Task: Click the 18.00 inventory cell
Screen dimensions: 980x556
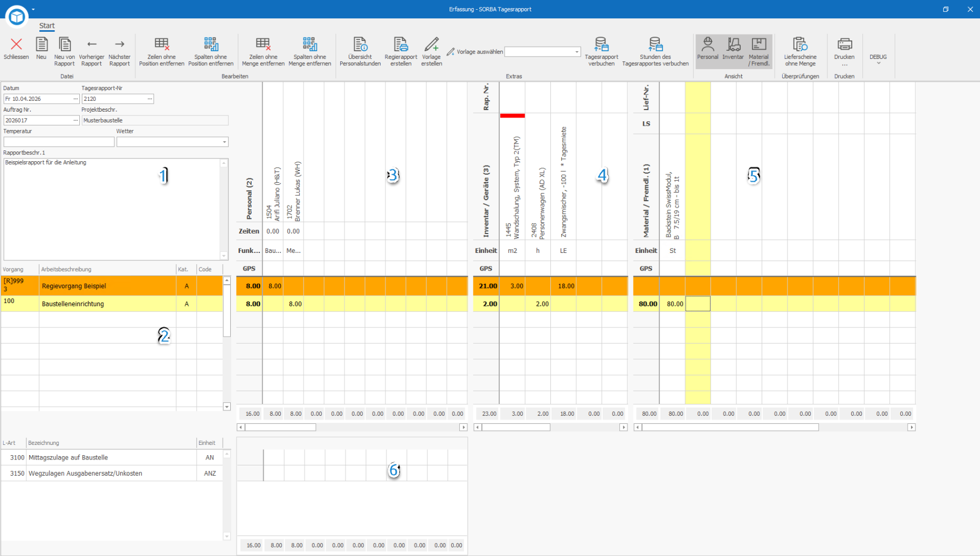Action: point(563,286)
